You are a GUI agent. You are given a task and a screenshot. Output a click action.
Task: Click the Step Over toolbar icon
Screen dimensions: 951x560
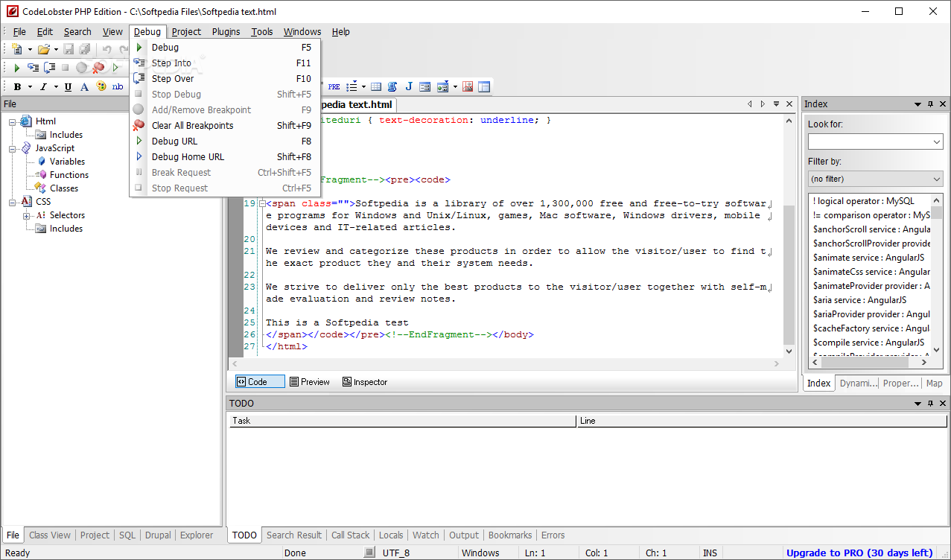point(49,68)
